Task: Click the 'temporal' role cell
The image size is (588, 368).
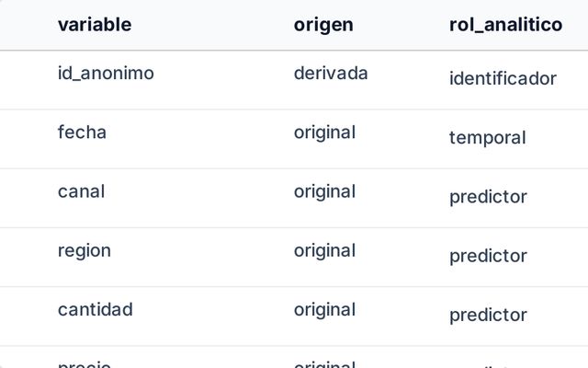Action: 488,138
